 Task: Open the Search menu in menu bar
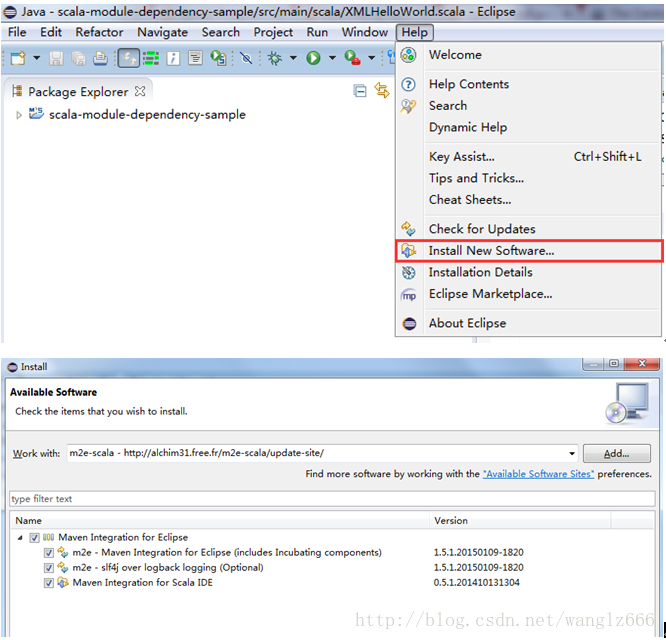click(x=220, y=32)
